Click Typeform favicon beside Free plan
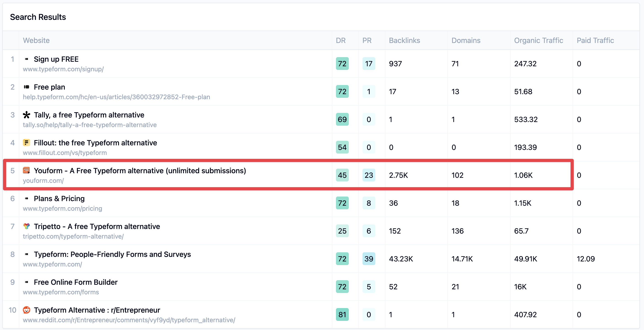 (27, 87)
